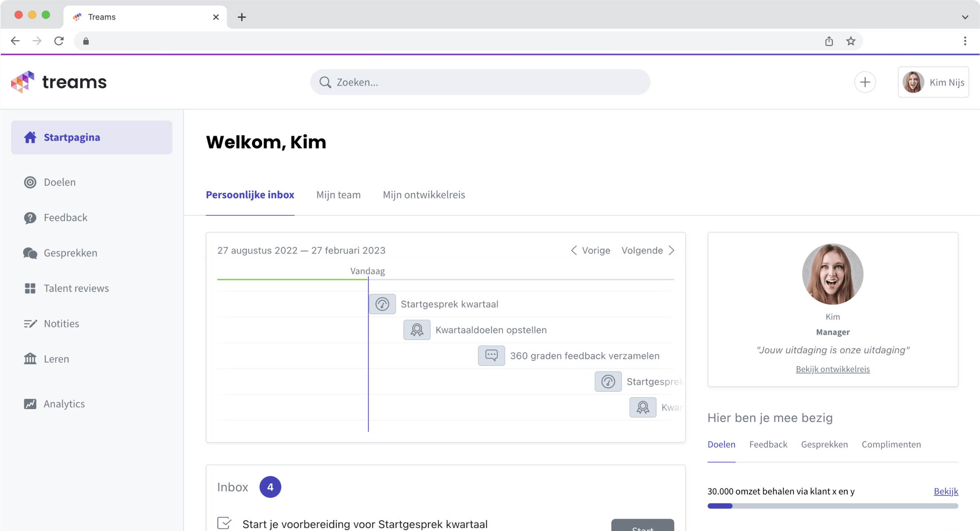Click the Feedback question-mark icon
The height and width of the screenshot is (531, 980).
tap(30, 218)
